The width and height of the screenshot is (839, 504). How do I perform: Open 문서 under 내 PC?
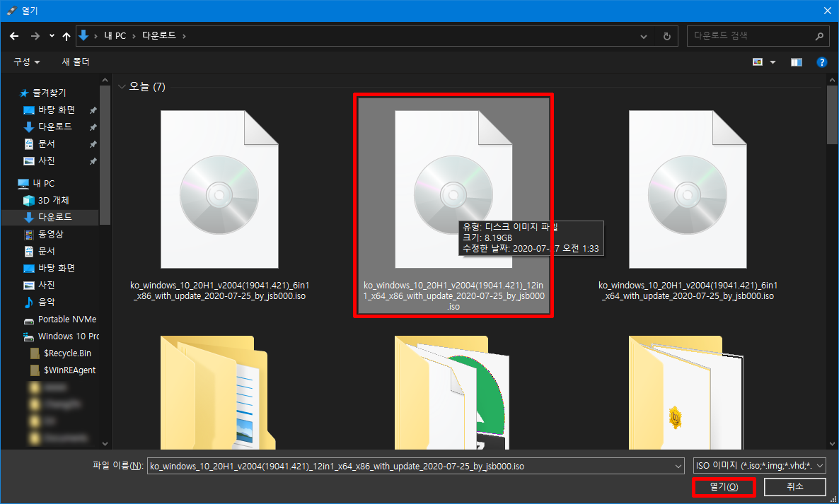point(46,251)
